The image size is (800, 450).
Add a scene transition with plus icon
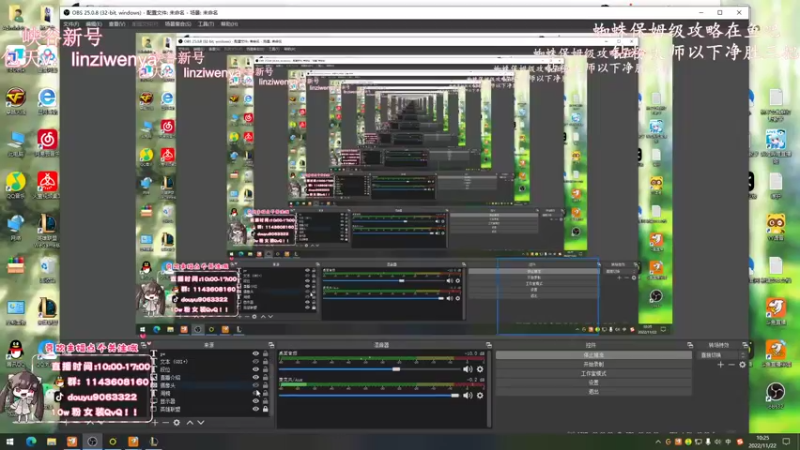720,365
